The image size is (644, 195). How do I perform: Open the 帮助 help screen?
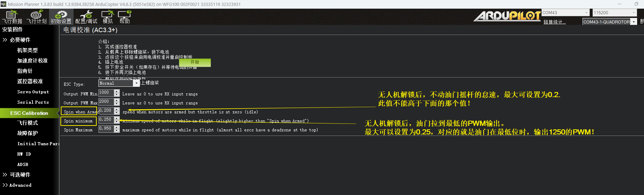coord(125,17)
